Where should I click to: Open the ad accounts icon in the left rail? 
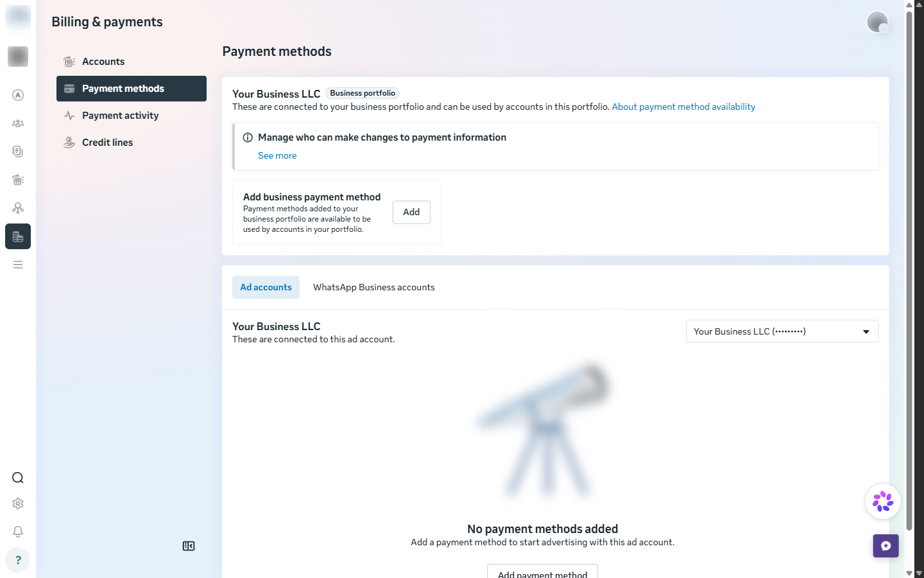click(18, 180)
